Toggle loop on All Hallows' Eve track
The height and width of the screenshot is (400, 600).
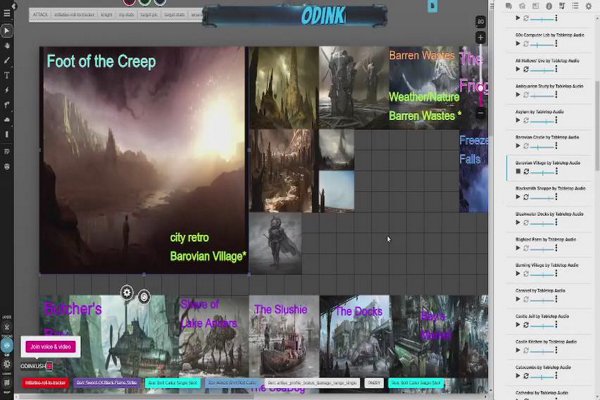click(526, 69)
